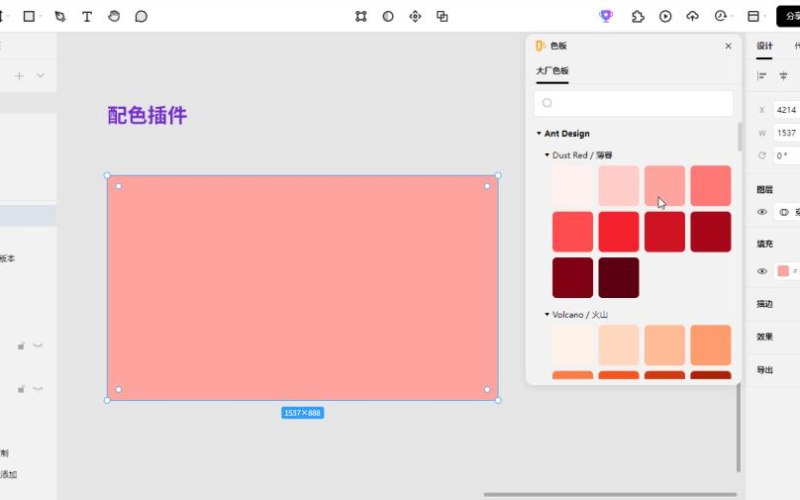
Task: Activate the Hand pan tool
Action: pos(114,16)
